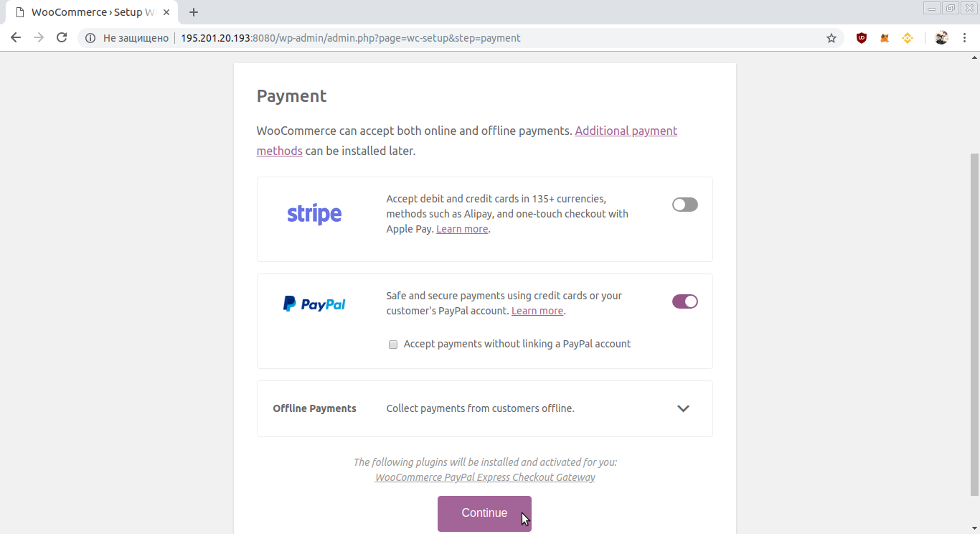Click the address bar URL field
This screenshot has width=980, height=534.
coord(459,38)
